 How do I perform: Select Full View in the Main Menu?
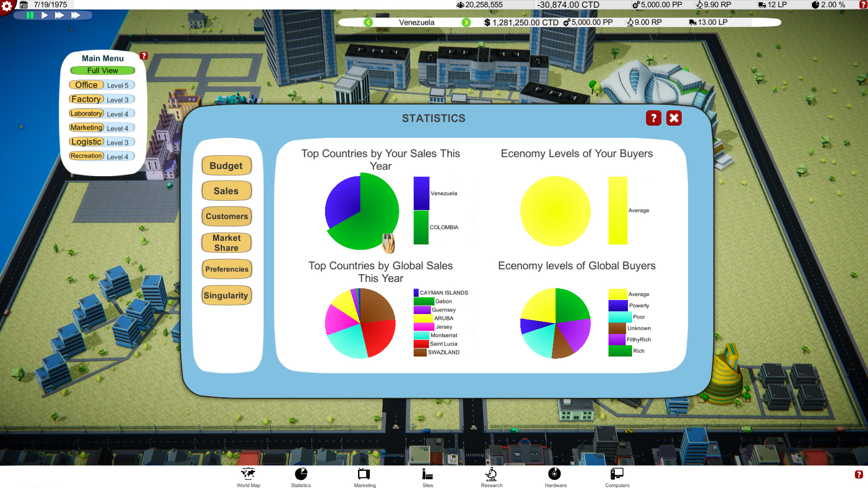coord(103,70)
